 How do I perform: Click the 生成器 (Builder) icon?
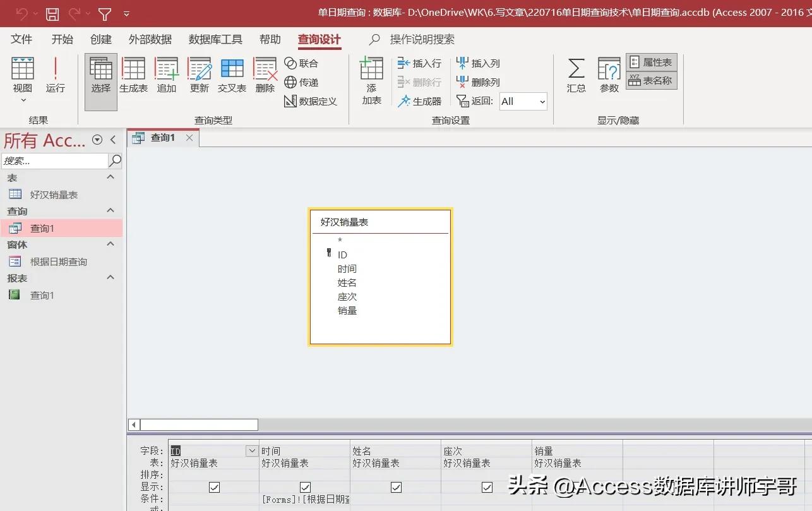(421, 101)
